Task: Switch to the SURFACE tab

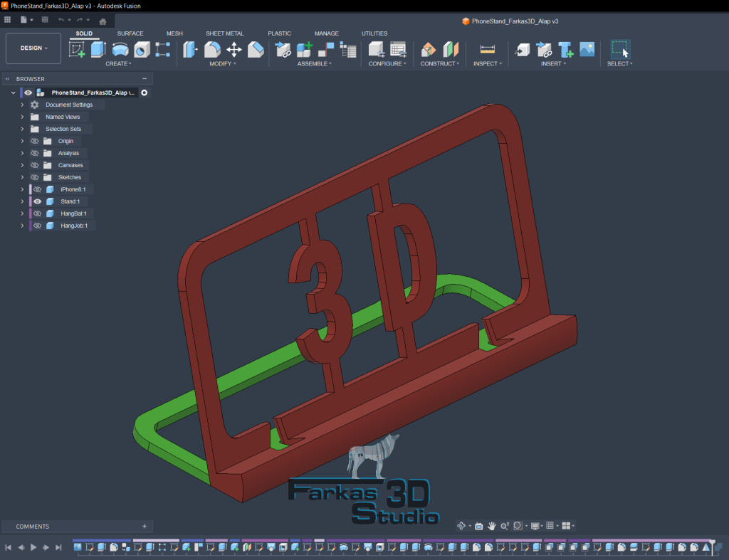Action: pos(130,33)
